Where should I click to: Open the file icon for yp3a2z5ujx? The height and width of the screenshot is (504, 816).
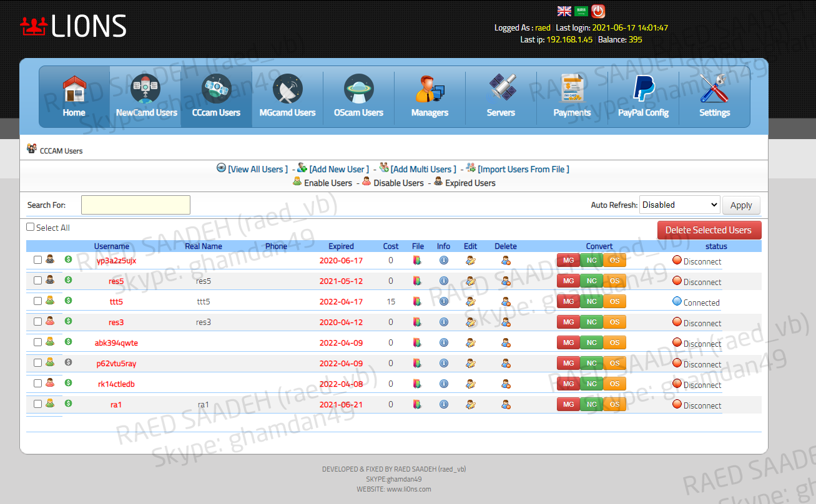pos(417,260)
